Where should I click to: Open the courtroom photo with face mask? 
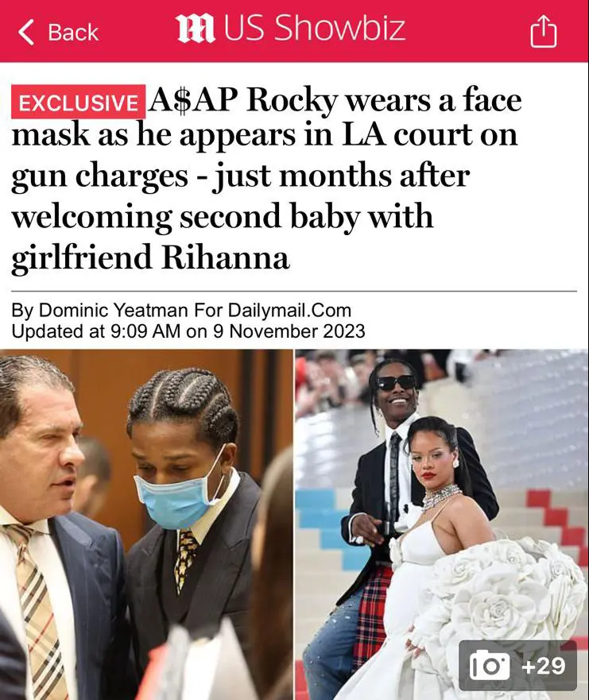pyautogui.click(x=146, y=524)
